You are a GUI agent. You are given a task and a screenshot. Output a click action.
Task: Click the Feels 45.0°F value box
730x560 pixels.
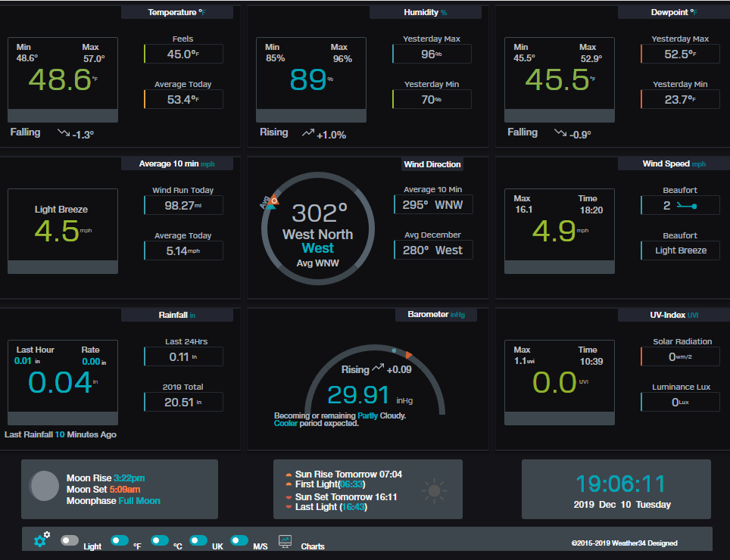pyautogui.click(x=183, y=54)
